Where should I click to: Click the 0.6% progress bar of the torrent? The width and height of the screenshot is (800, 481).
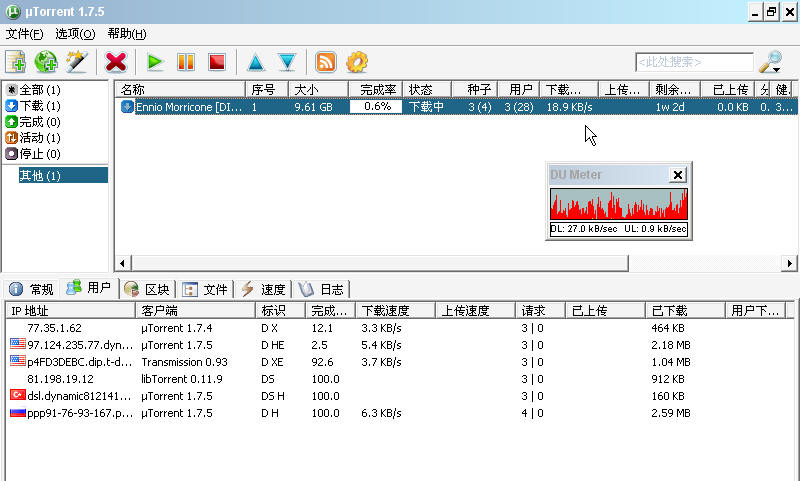coord(376,107)
